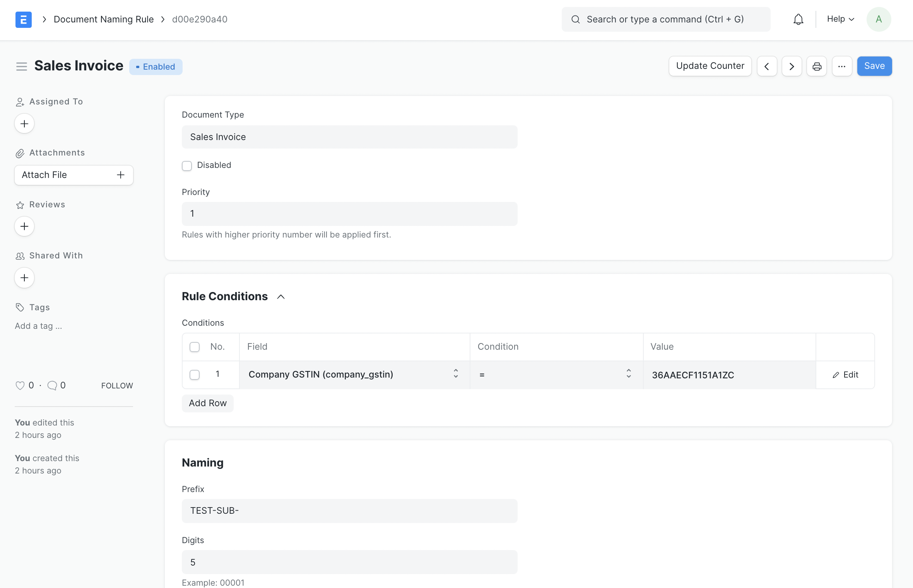Screen dimensions: 913x588
Task: Click into the Prefix input field
Action: click(x=349, y=511)
